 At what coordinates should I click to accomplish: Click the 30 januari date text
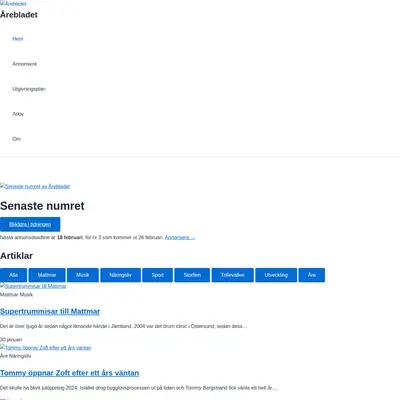[x=11, y=340]
